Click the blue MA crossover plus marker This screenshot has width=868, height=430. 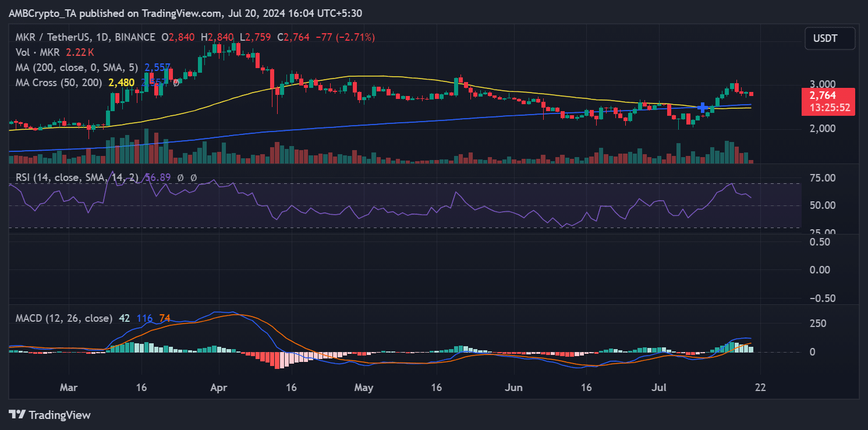pos(703,108)
